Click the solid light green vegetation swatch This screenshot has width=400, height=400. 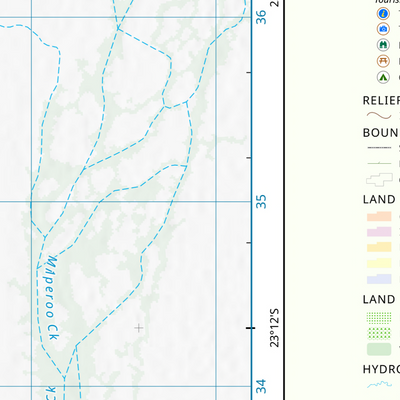click(379, 349)
